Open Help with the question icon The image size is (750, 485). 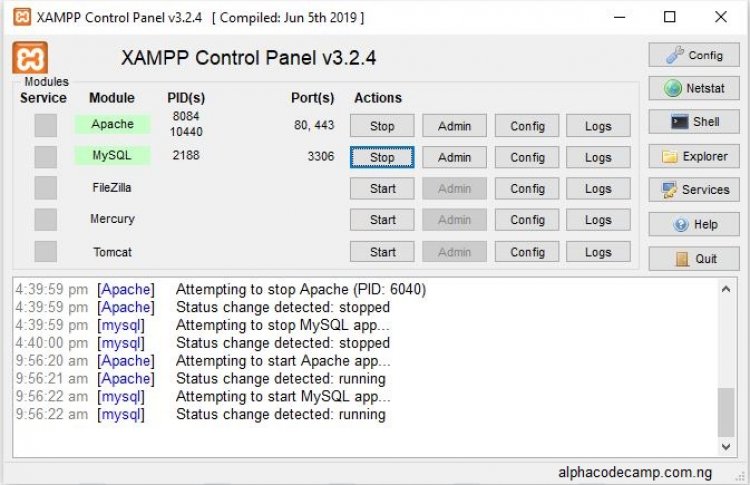(x=694, y=224)
